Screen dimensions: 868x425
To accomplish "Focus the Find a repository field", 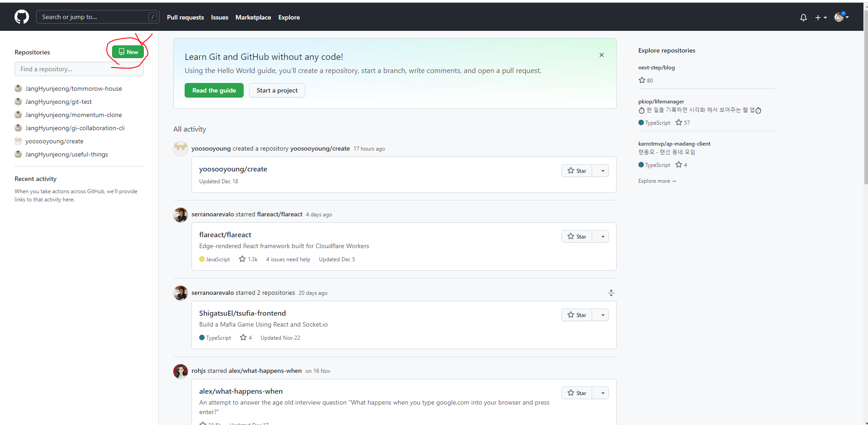I will 79,69.
